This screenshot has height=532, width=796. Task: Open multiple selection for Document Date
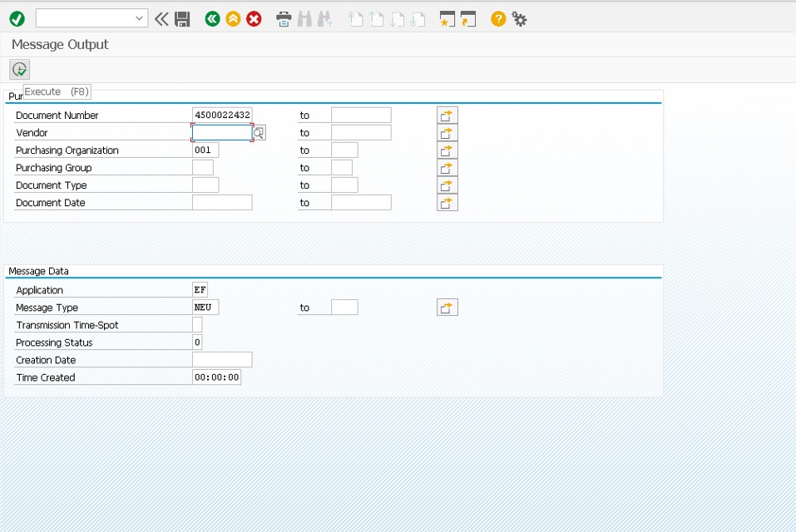[x=447, y=203]
